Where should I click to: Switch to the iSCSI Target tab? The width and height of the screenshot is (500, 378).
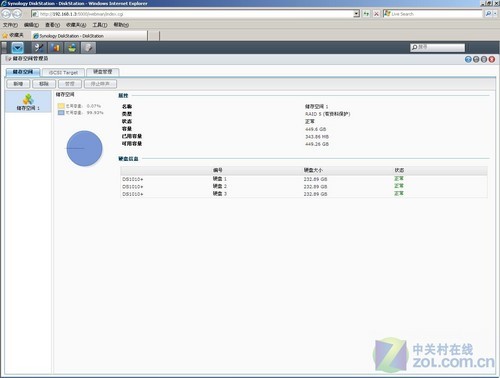pos(63,72)
